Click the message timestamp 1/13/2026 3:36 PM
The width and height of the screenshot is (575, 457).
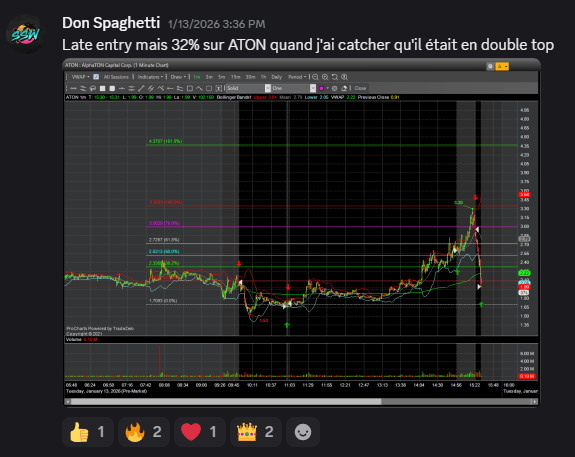[x=216, y=24]
